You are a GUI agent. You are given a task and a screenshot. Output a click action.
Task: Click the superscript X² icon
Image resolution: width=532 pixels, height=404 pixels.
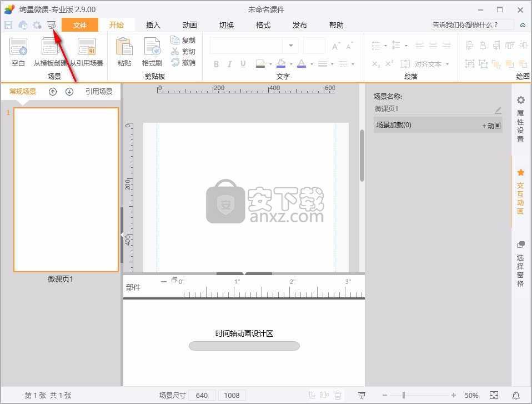click(x=389, y=63)
